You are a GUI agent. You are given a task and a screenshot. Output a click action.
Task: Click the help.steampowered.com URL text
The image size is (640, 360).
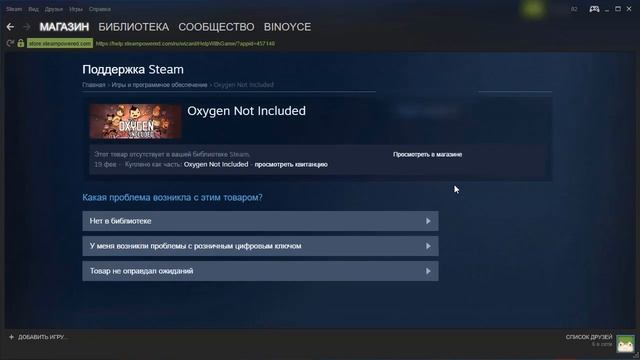(x=185, y=43)
